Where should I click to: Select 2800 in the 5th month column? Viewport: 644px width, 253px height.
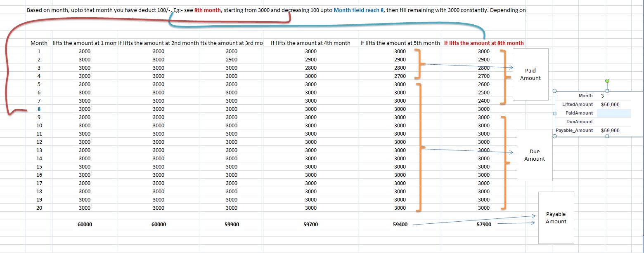click(400, 68)
